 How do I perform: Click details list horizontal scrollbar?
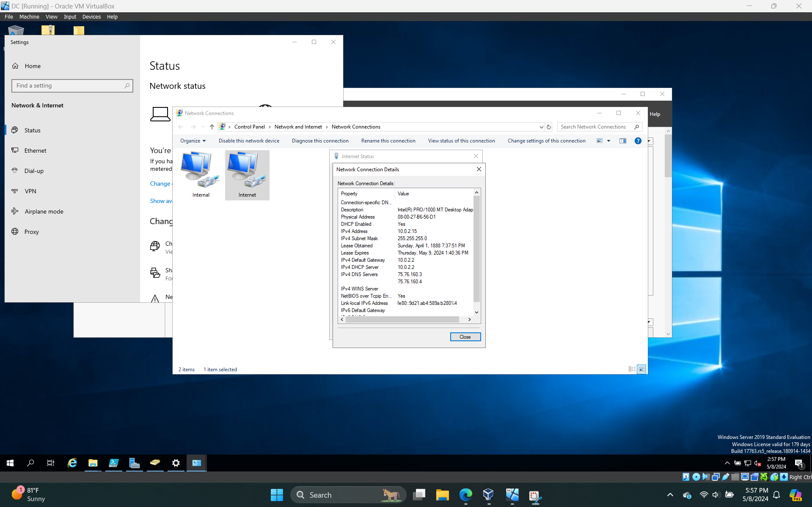coord(402,320)
